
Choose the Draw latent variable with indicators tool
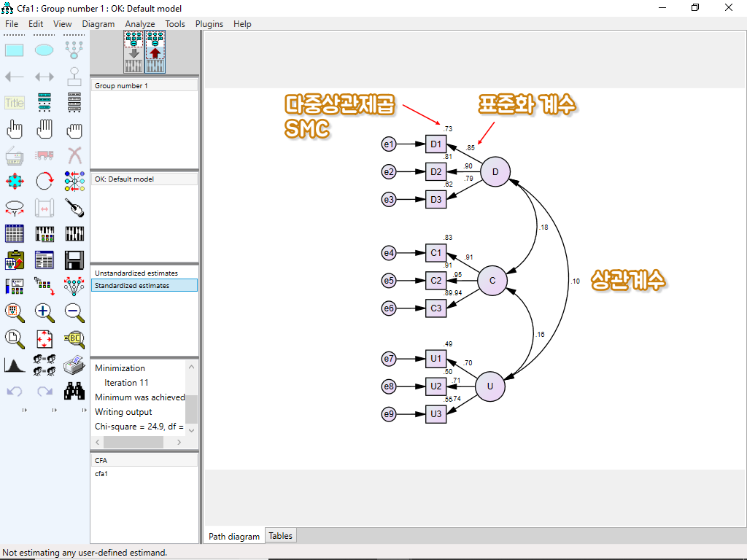[74, 50]
